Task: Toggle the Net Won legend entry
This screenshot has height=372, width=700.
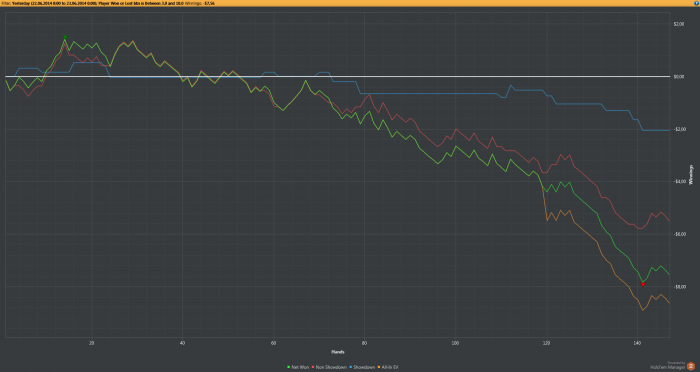Action: tap(298, 367)
